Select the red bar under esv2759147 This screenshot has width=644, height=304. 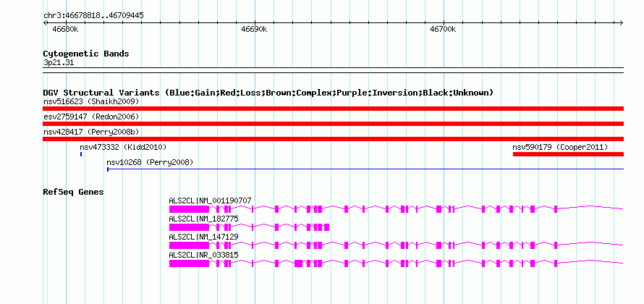(333, 124)
